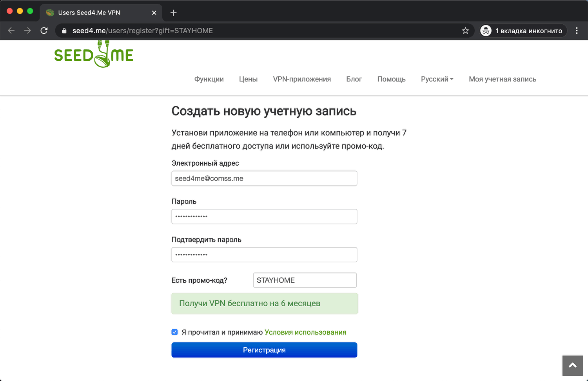588x381 pixels.
Task: Click the scroll-to-top arrow button
Action: 573,366
